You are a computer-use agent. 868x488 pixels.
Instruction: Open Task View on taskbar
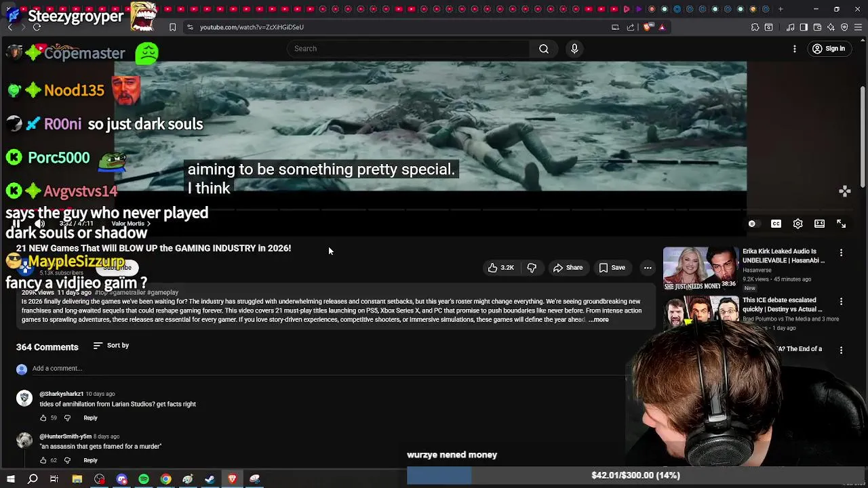tap(54, 479)
